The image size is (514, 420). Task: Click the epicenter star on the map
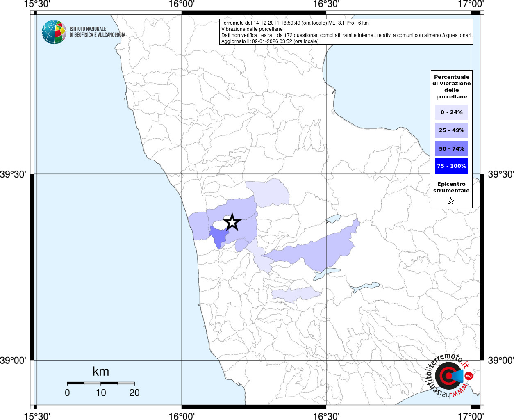click(x=232, y=222)
